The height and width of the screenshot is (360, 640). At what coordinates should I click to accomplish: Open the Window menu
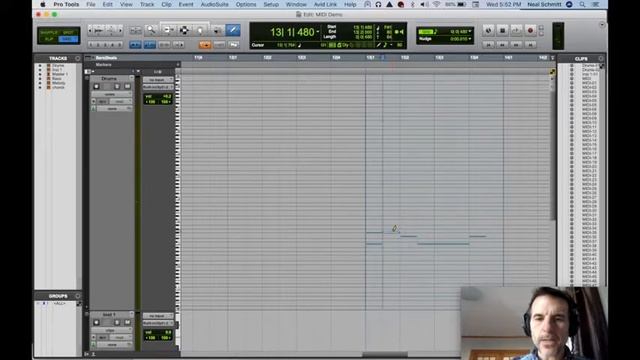[x=296, y=4]
